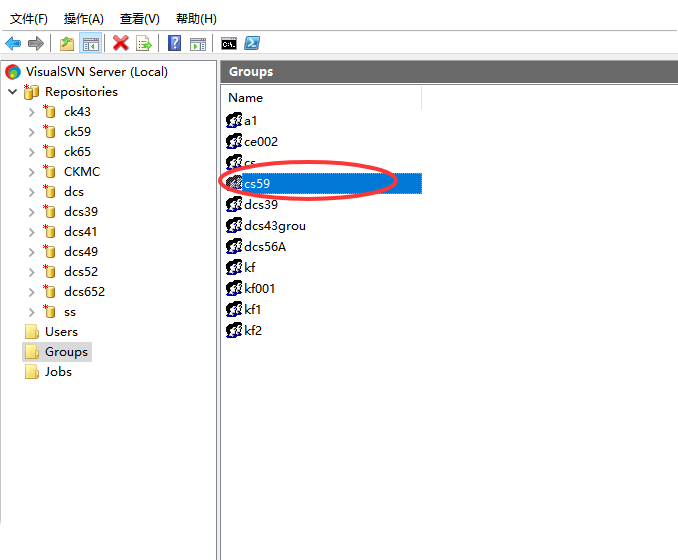Click the Jobs folder icon
Viewport: 678px width, 560px height.
pyautogui.click(x=32, y=371)
